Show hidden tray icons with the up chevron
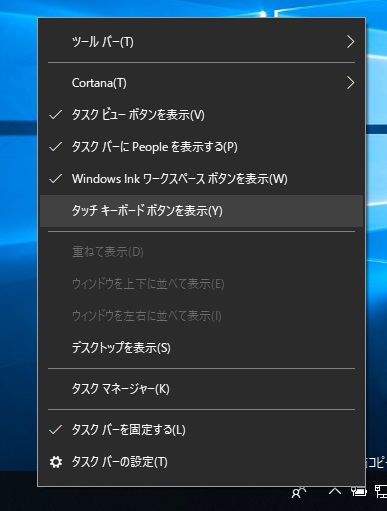The height and width of the screenshot is (511, 387). coord(335,491)
